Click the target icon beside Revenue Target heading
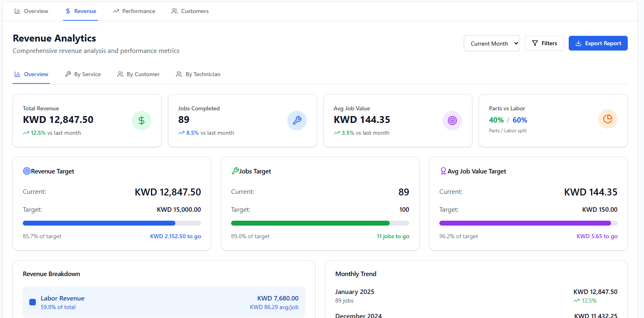Image resolution: width=644 pixels, height=318 pixels. pos(27,171)
